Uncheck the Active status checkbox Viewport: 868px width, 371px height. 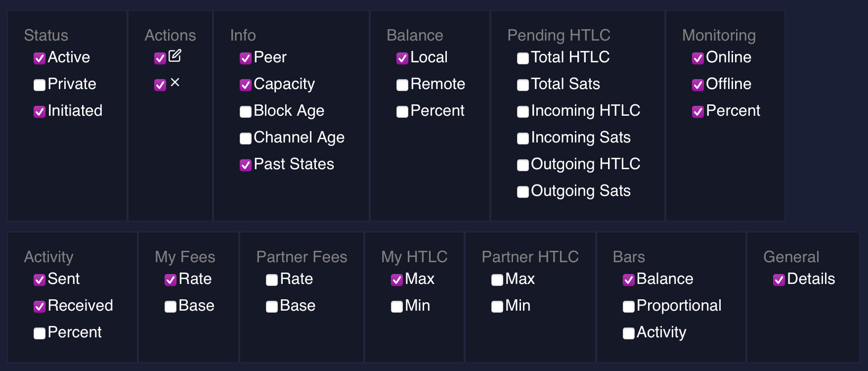pos(40,58)
